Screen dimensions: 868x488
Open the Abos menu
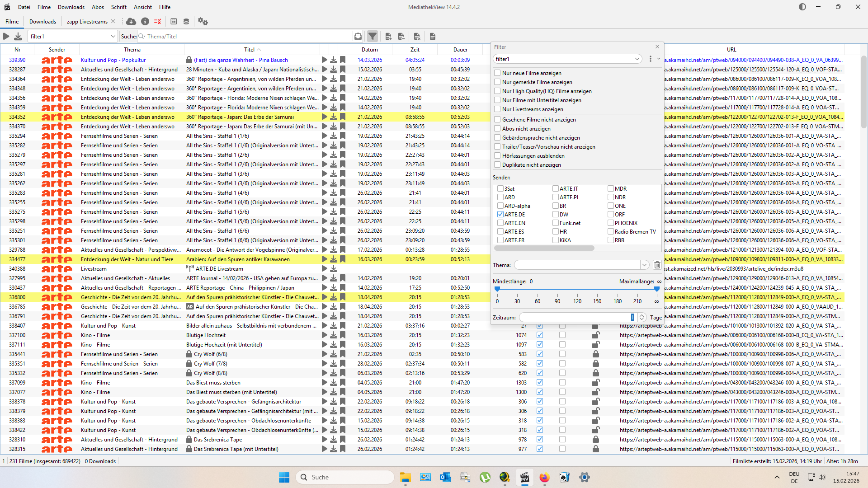pos(98,7)
